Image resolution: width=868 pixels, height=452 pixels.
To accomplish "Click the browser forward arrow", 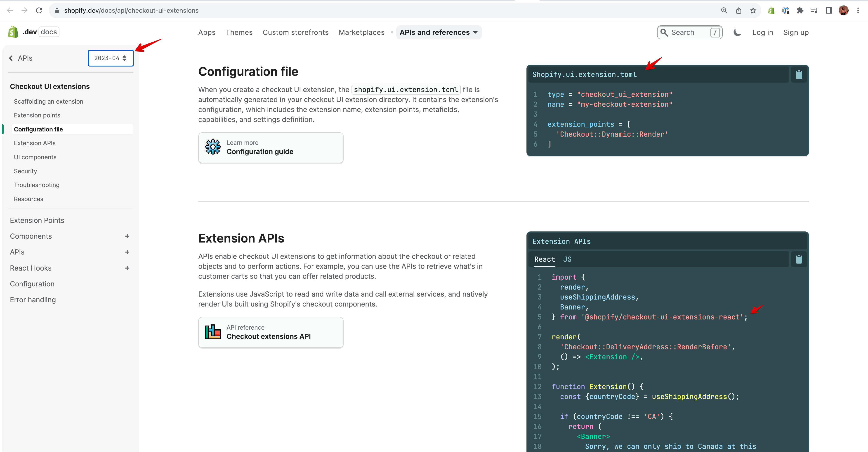I will coord(24,10).
